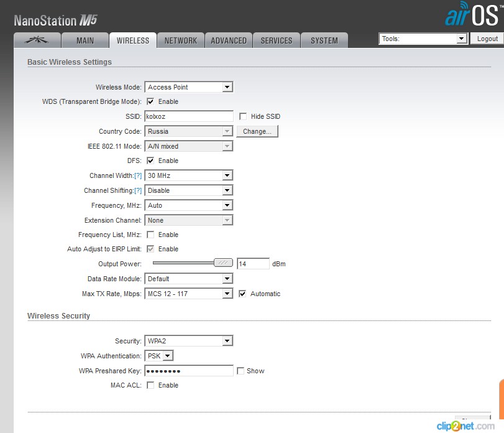
Task: Toggle WDS Transparent Bridge Mode checkbox
Action: [150, 101]
